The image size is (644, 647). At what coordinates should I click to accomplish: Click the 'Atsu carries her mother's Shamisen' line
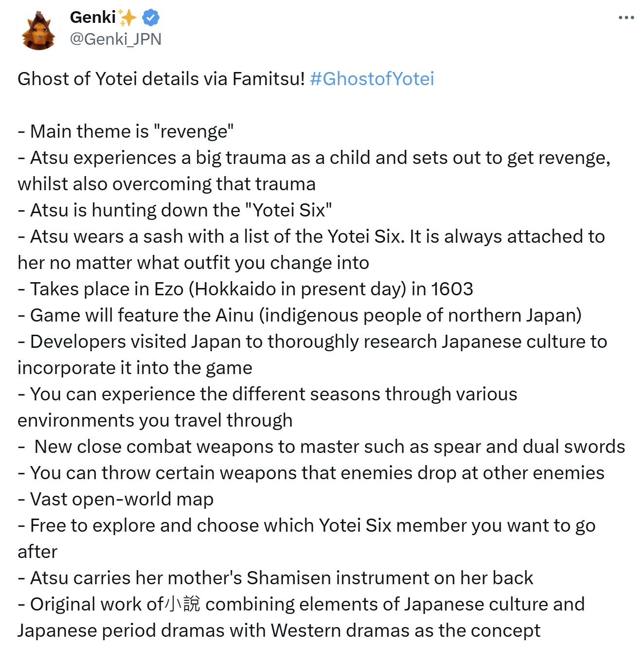point(276,578)
